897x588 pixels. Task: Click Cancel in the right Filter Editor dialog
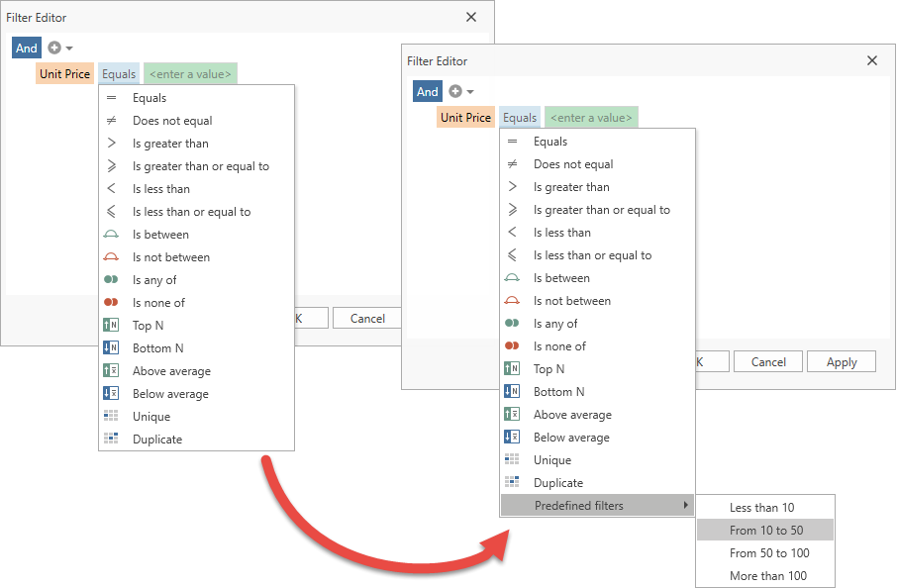tap(768, 362)
